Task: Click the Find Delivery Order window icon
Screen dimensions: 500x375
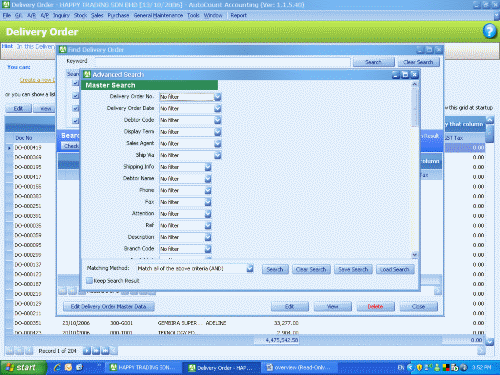Action: (63, 50)
